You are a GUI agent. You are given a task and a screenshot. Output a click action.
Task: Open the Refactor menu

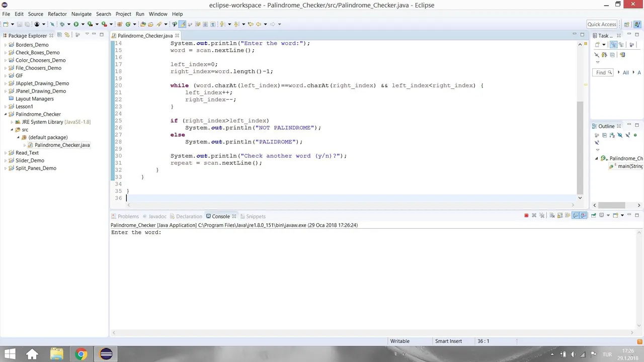(x=57, y=14)
